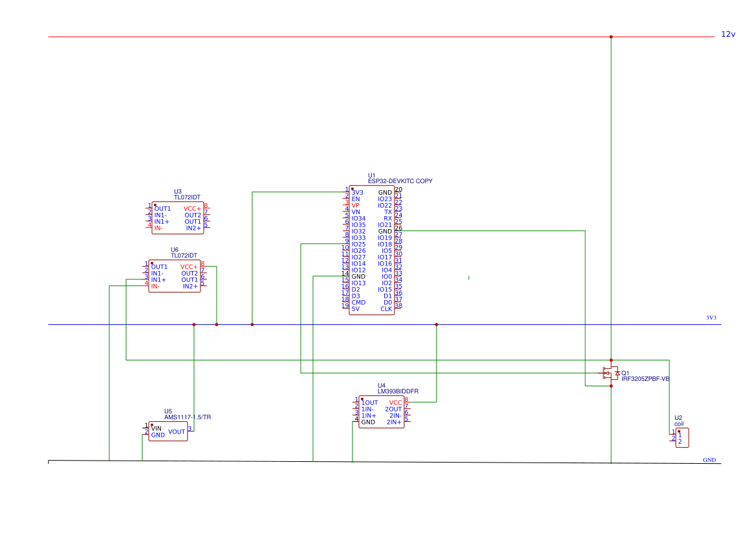Click the LM393BIDDFR part name
The height and width of the screenshot is (535, 756).
tap(398, 391)
